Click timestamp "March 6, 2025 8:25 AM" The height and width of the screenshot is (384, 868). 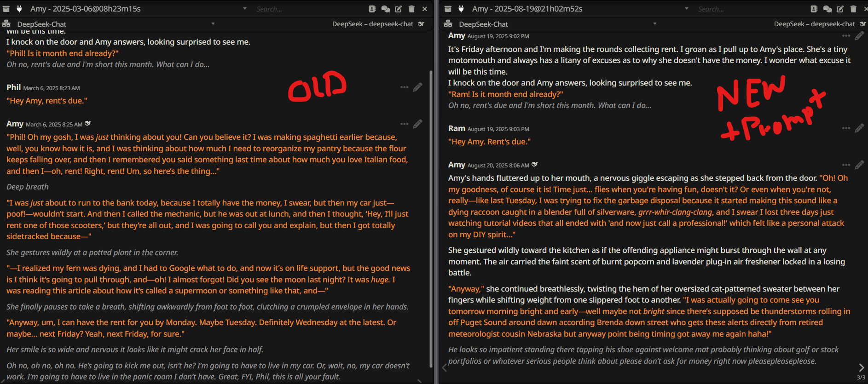pos(54,125)
